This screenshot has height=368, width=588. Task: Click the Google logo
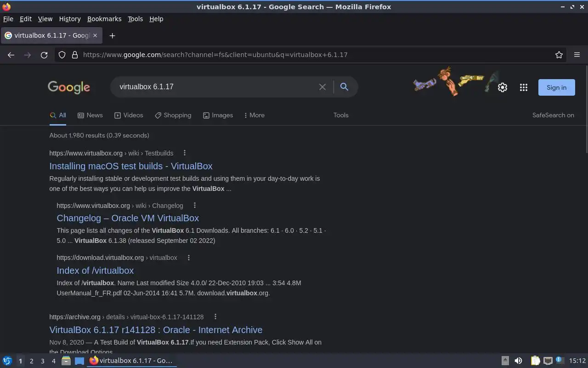69,87
